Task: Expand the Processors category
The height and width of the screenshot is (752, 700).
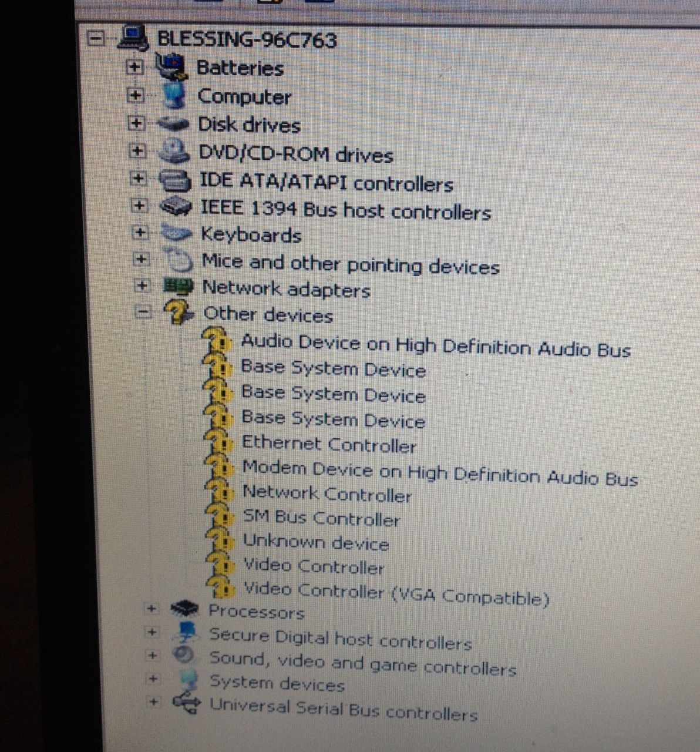Action: [x=152, y=609]
